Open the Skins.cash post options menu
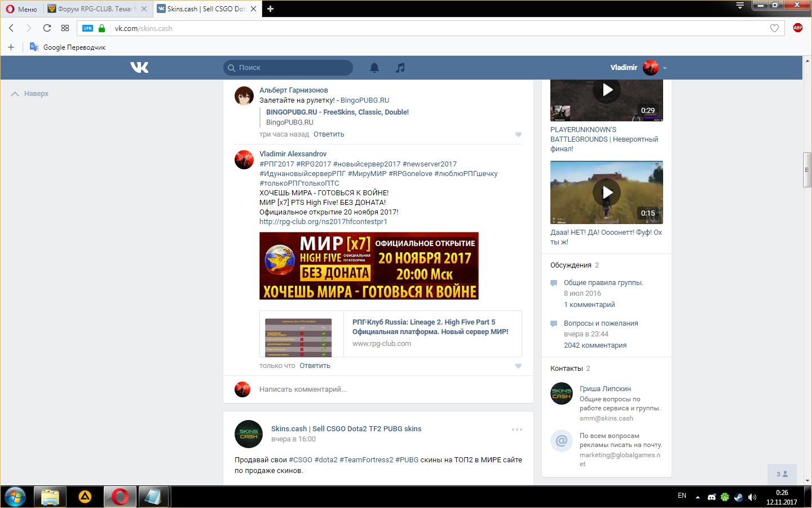This screenshot has height=508, width=812. (x=517, y=430)
